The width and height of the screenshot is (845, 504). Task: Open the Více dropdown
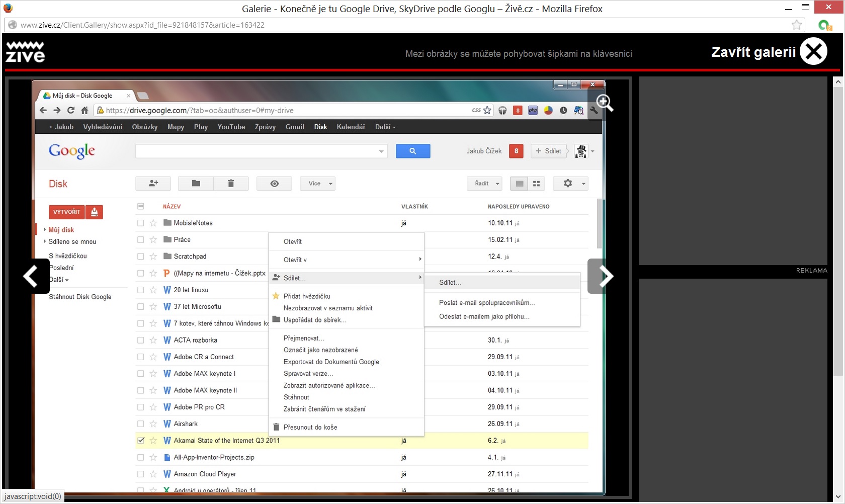(x=318, y=184)
